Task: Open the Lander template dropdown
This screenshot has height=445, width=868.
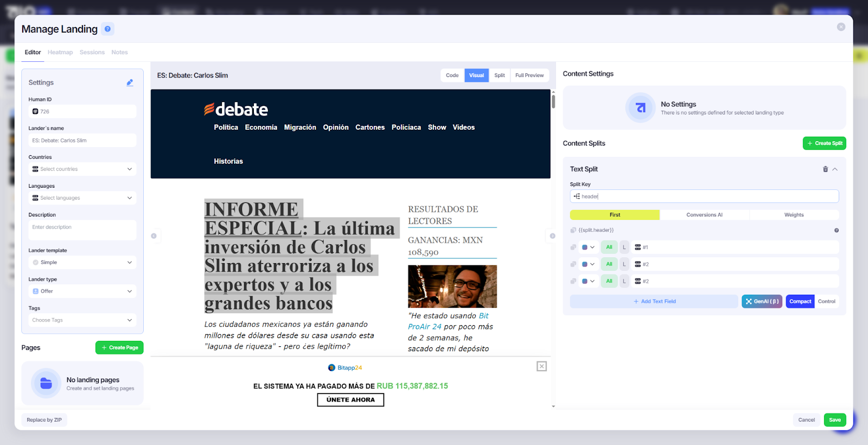Action: click(82, 262)
